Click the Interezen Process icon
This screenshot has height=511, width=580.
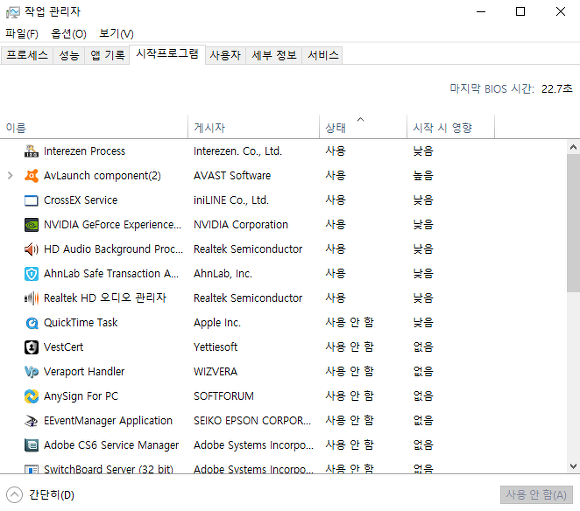click(x=31, y=151)
